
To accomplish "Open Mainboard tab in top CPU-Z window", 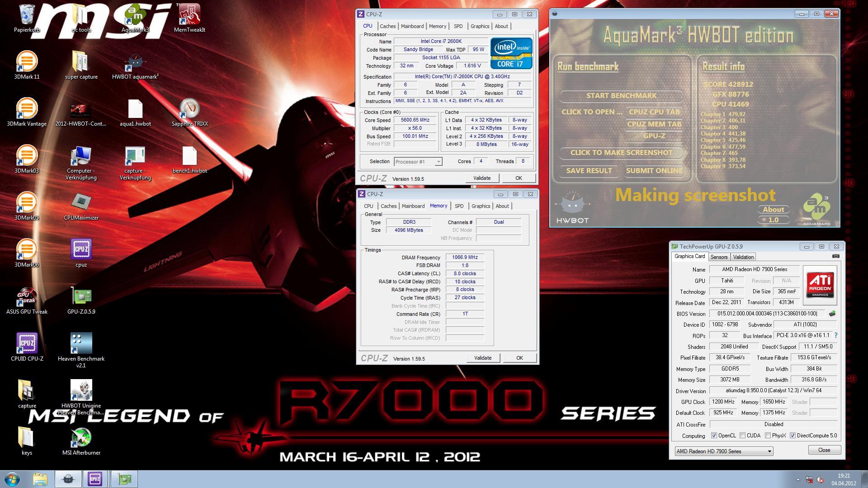I will coord(412,26).
